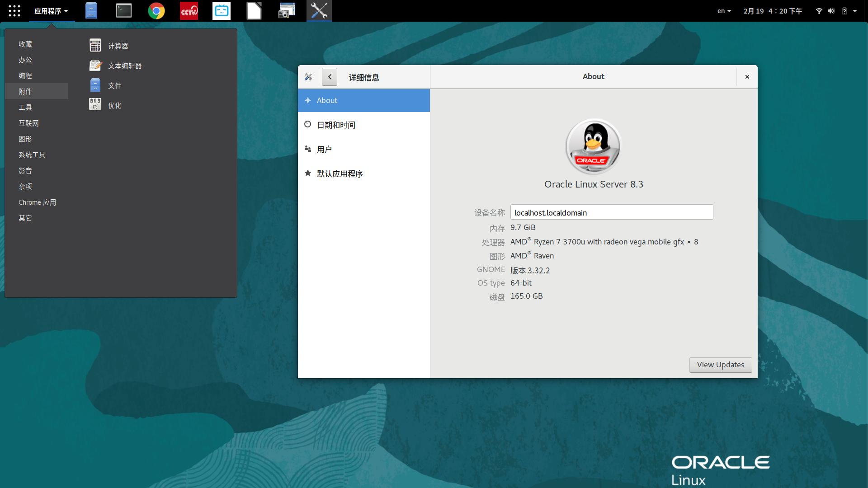Launch the Terminal from the top bar
Image resolution: width=868 pixels, height=488 pixels.
tap(123, 11)
